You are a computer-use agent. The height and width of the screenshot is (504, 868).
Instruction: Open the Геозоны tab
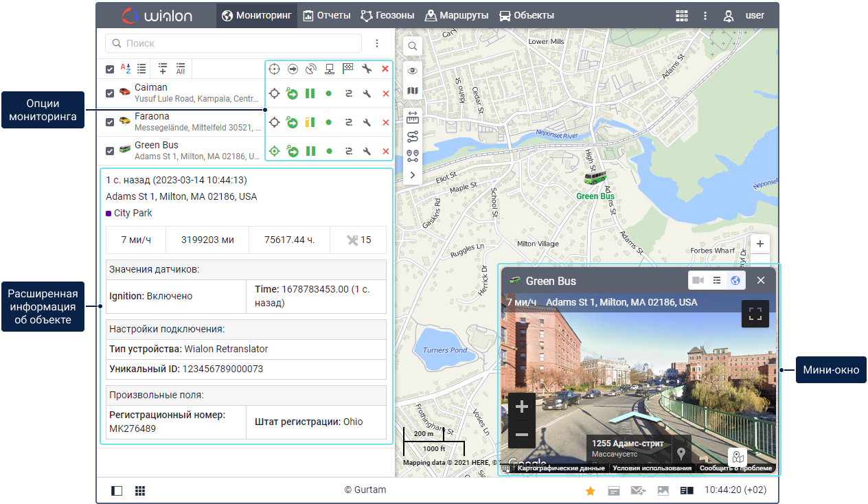[389, 15]
